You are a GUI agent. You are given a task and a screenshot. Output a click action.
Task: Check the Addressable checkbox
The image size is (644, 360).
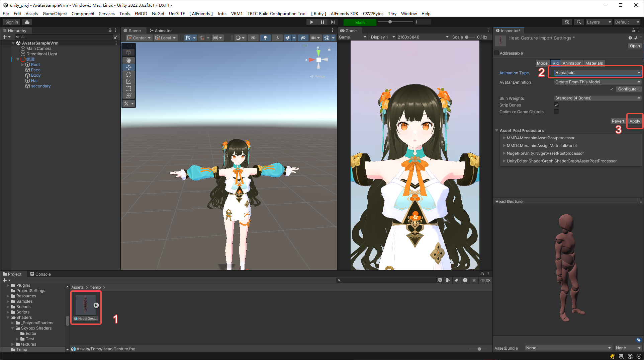pyautogui.click(x=496, y=53)
